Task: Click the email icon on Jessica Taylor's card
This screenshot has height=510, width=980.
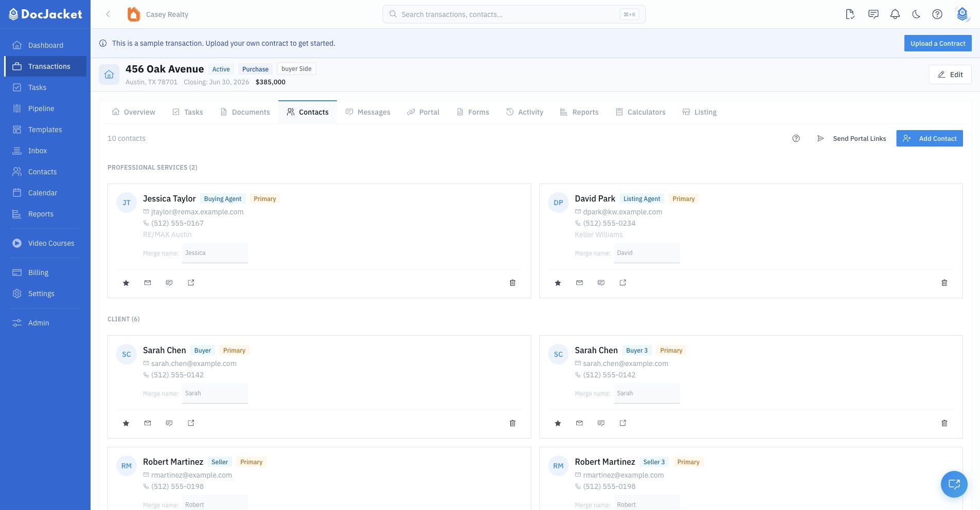Action: (148, 283)
